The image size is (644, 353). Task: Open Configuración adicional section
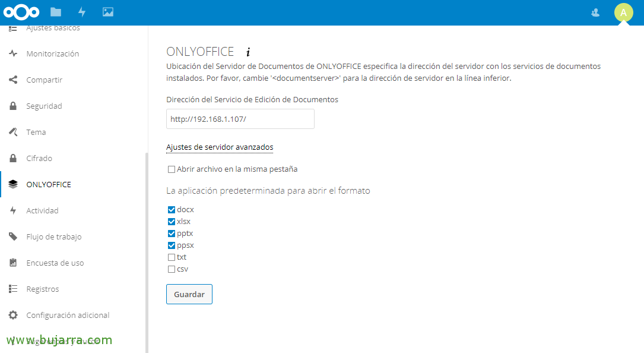pyautogui.click(x=68, y=315)
